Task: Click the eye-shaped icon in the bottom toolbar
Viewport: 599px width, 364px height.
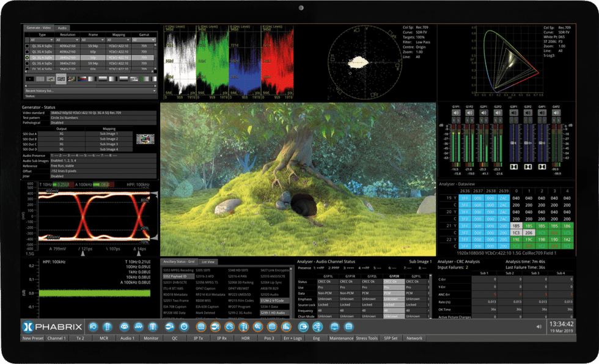Action: [124, 327]
